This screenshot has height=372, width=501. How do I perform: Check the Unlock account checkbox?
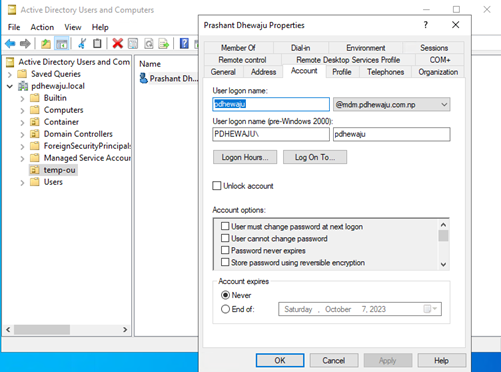pos(217,186)
